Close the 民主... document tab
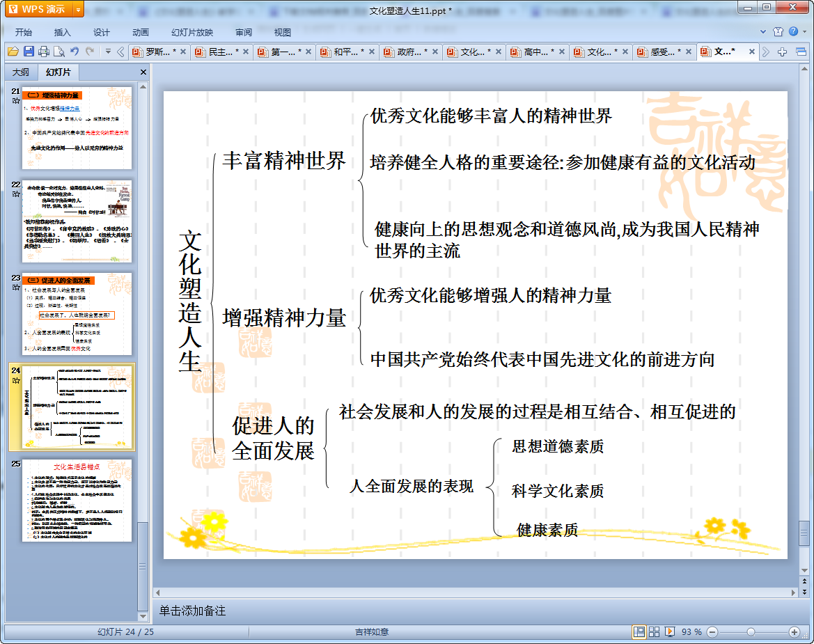Image resolution: width=814 pixels, height=644 pixels. [x=246, y=52]
